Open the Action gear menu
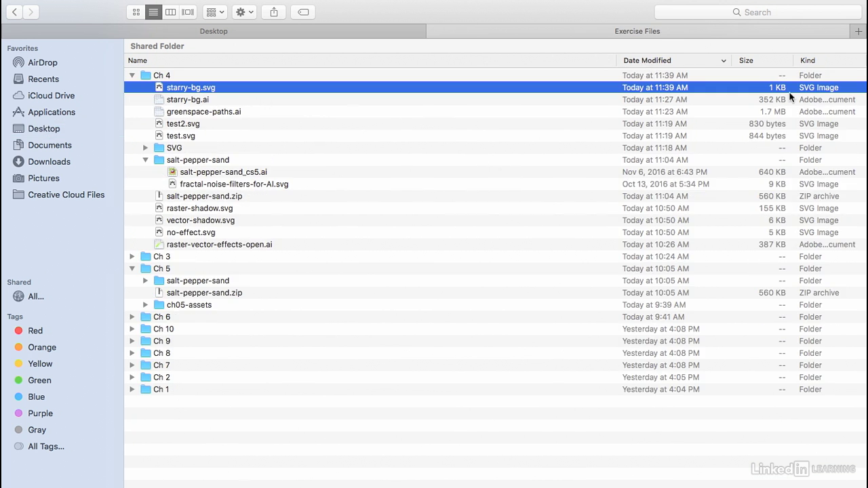This screenshot has height=488, width=868. point(243,12)
